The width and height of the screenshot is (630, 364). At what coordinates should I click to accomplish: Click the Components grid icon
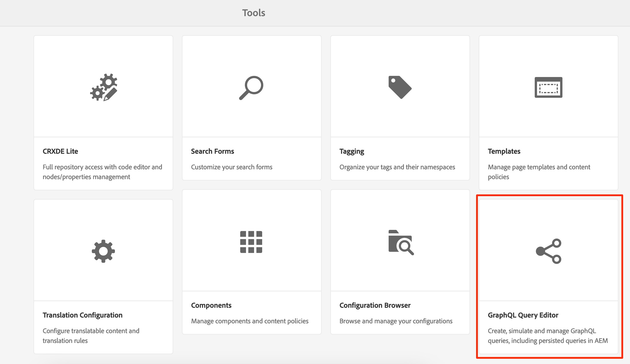coord(251,242)
